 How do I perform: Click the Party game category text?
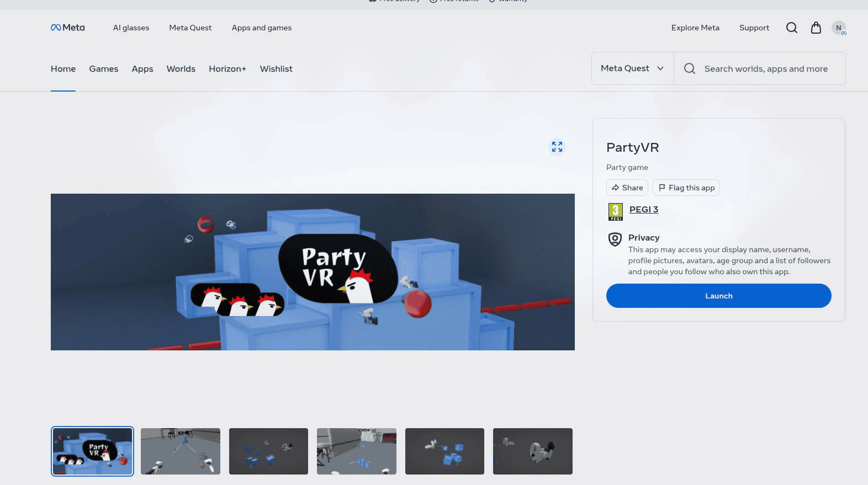(627, 167)
